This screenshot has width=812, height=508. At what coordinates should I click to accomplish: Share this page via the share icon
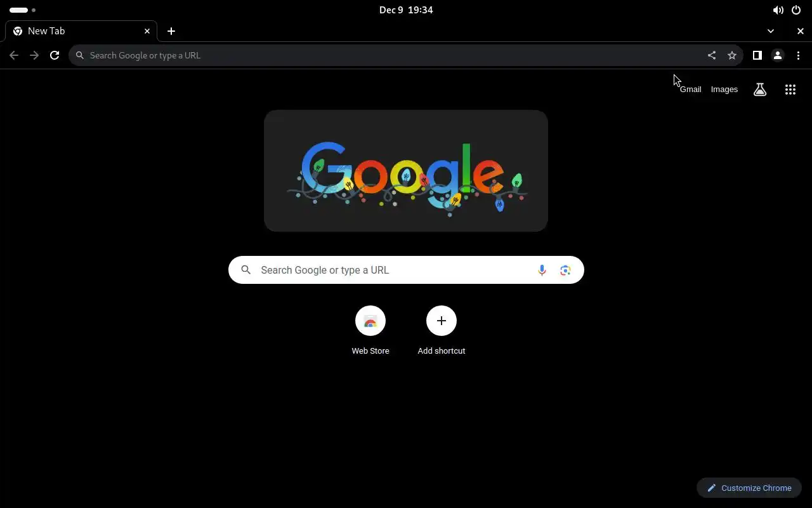click(x=712, y=55)
